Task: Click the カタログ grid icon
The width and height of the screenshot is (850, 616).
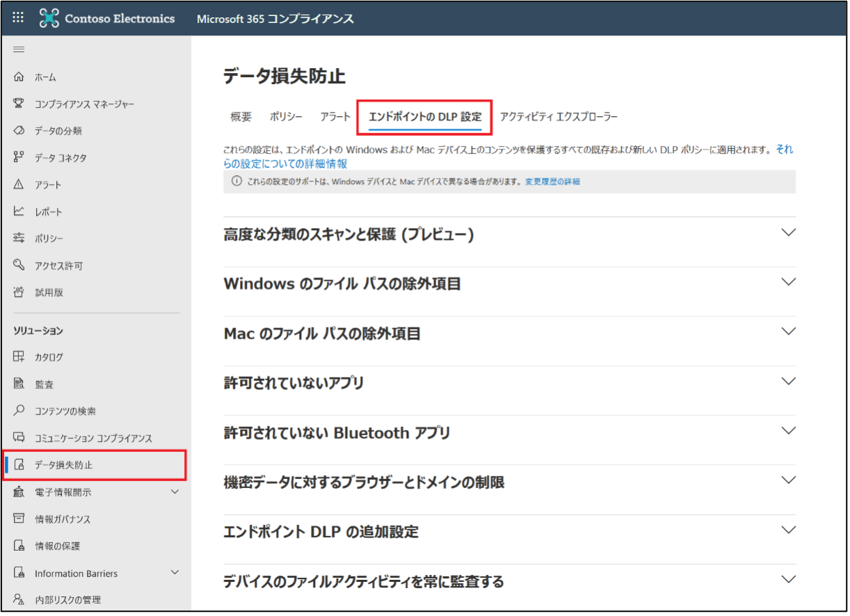Action: pos(19,357)
